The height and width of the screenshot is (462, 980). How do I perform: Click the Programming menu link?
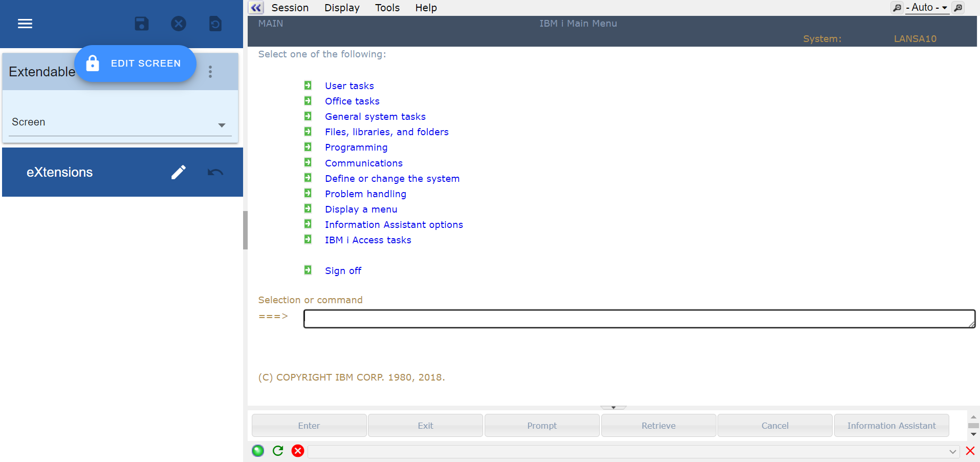coord(356,148)
